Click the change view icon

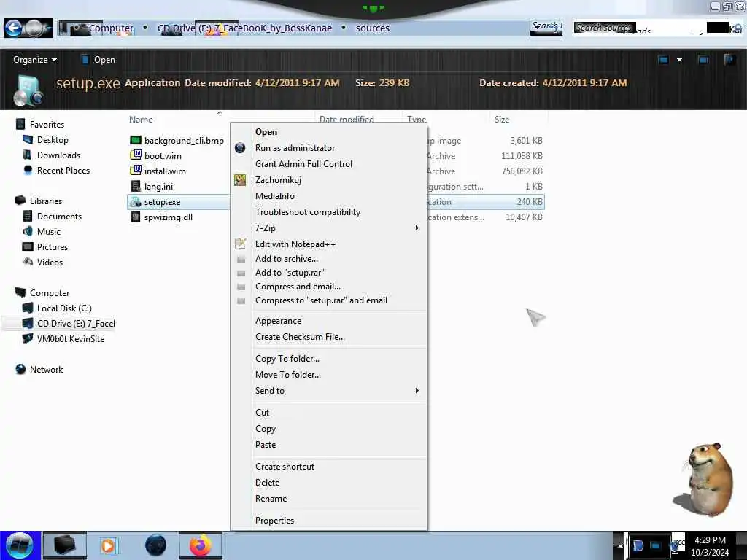click(x=663, y=60)
